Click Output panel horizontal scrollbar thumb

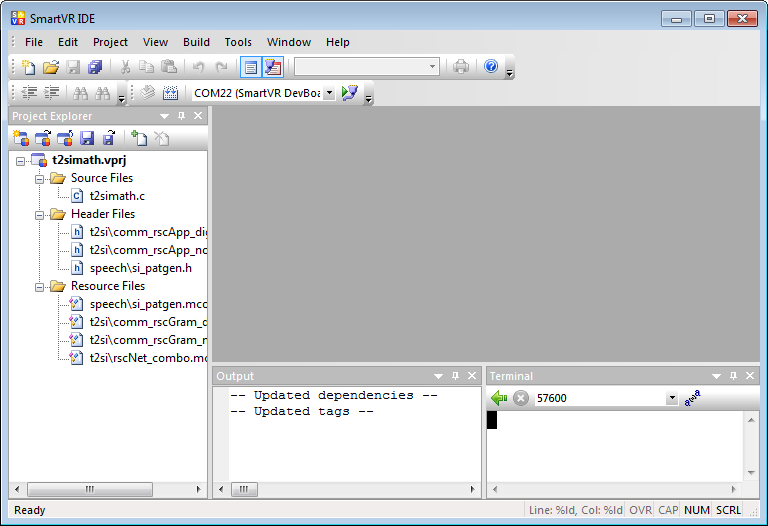click(244, 489)
